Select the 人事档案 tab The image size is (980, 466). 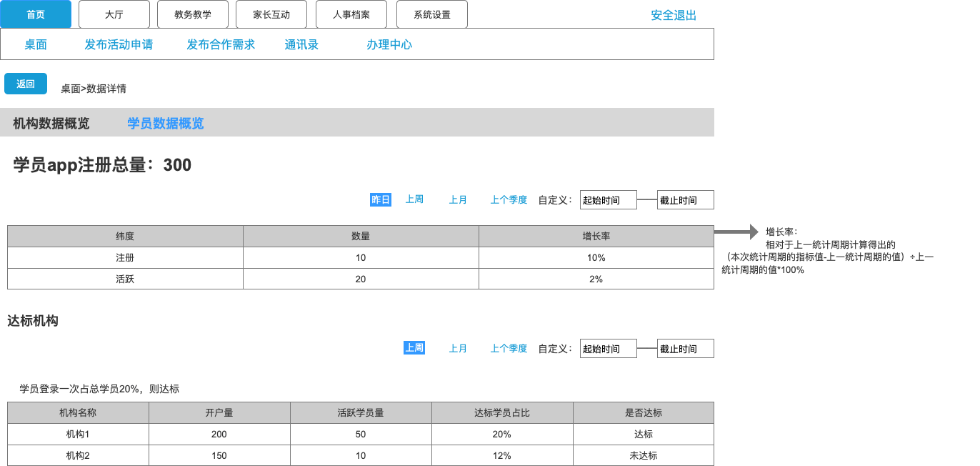351,14
